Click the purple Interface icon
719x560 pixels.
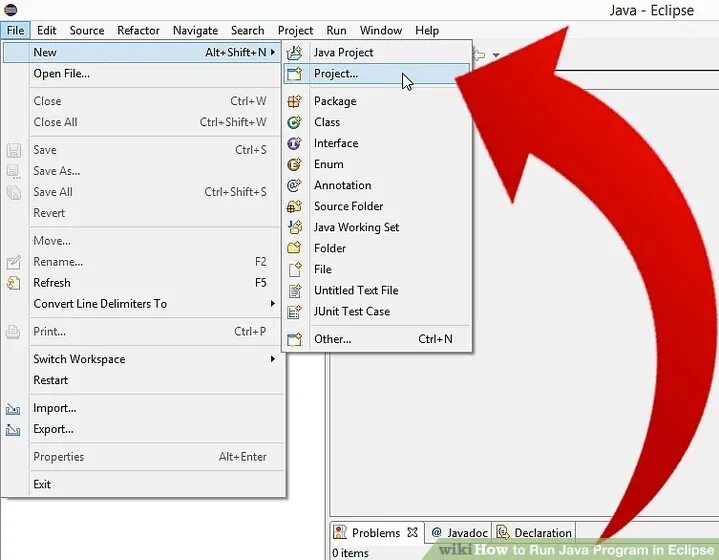click(294, 144)
